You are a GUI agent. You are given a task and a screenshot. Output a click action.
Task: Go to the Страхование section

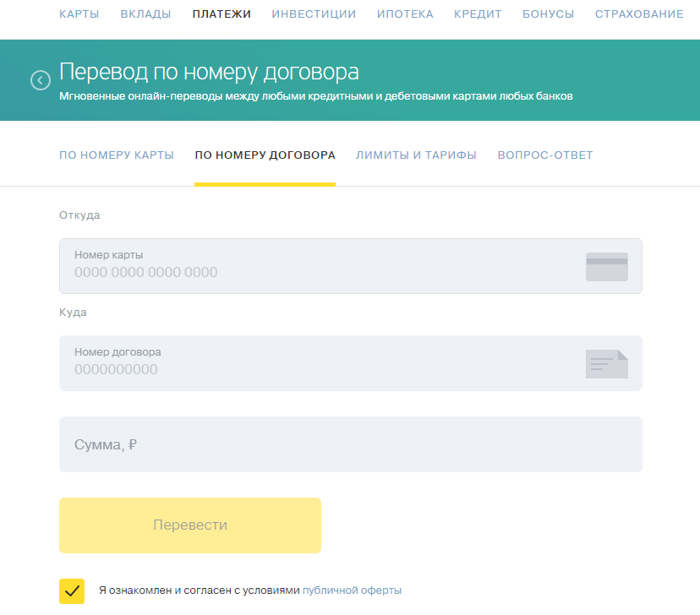tap(639, 14)
